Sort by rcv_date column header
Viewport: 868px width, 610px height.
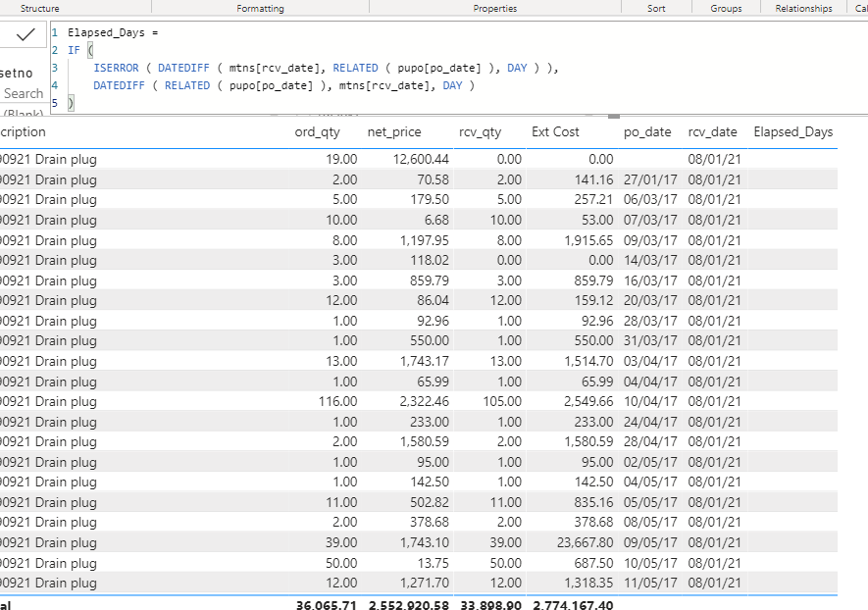pos(712,132)
